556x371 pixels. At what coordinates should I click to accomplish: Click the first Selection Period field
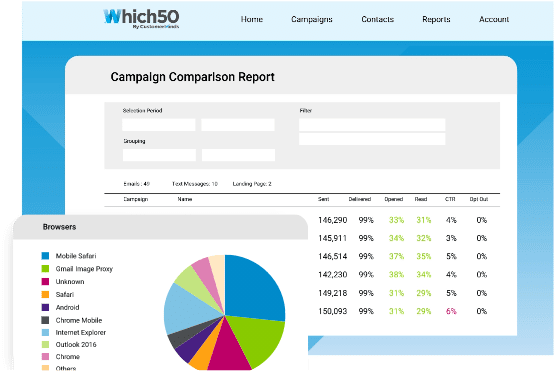(x=159, y=124)
